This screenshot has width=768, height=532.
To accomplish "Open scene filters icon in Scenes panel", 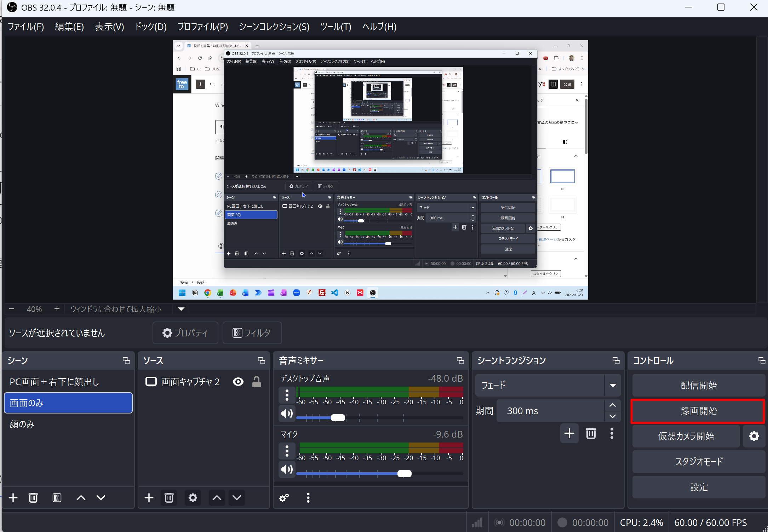I will click(x=57, y=498).
